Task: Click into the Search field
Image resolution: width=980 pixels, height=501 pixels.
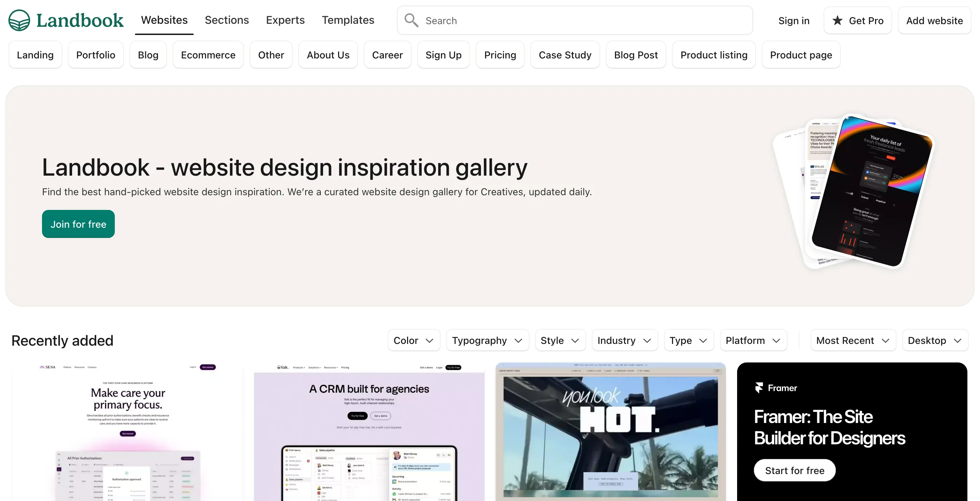Action: point(575,20)
